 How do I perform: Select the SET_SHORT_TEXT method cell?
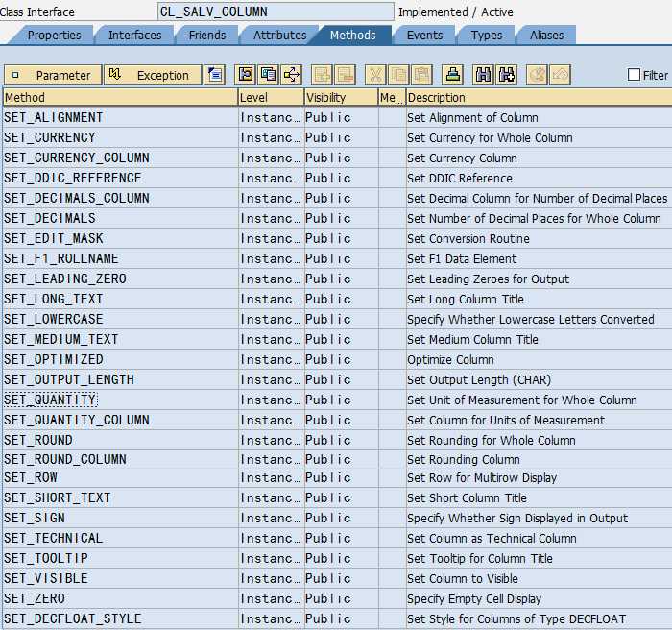click(120, 497)
